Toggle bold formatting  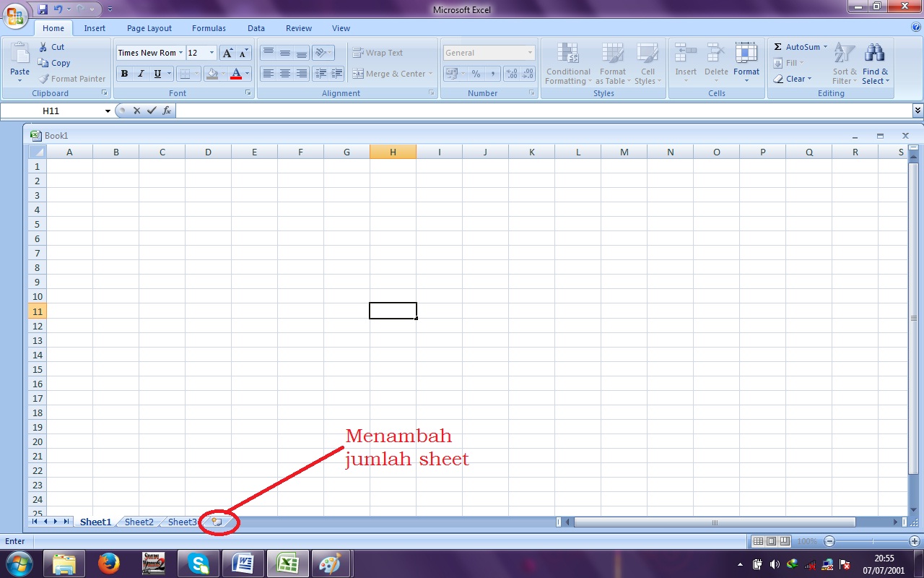pyautogui.click(x=124, y=74)
